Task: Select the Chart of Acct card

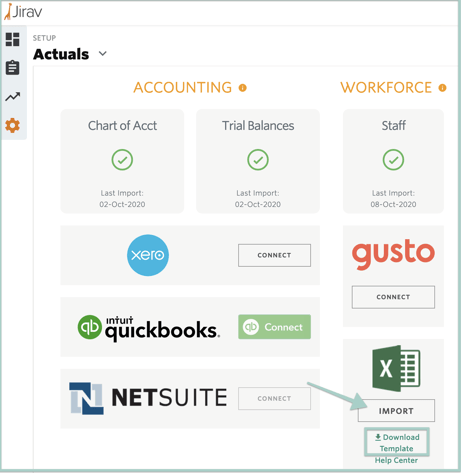Action: point(122,161)
